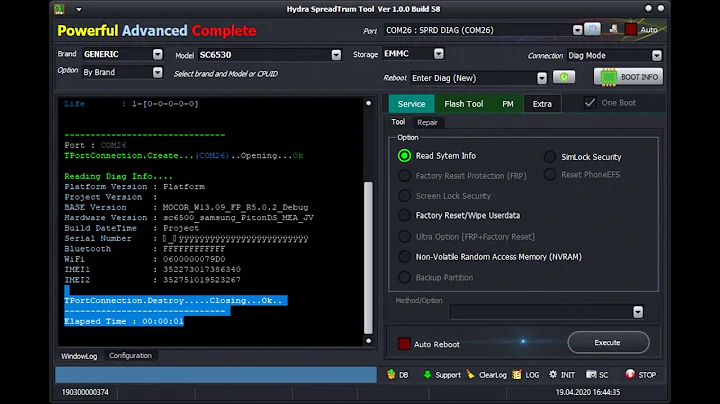Select Ultra Option FRP+Factory Reset
This screenshot has height=404, width=720.
(x=404, y=237)
